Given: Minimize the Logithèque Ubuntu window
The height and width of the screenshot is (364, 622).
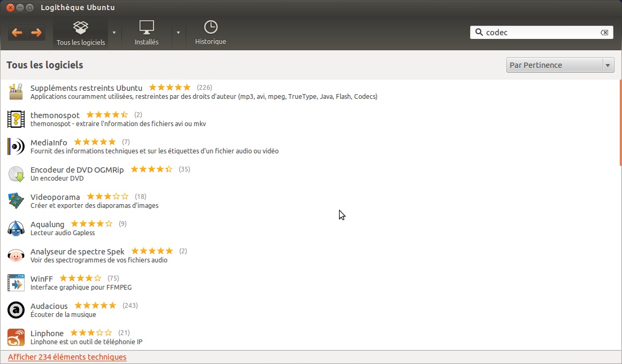Looking at the screenshot, I should click(20, 7).
